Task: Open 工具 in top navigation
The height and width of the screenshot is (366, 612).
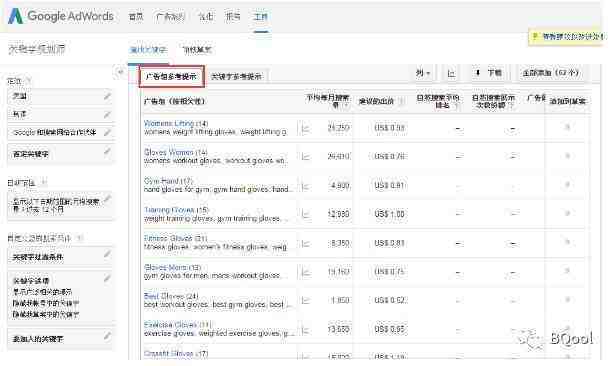Action: pyautogui.click(x=261, y=16)
